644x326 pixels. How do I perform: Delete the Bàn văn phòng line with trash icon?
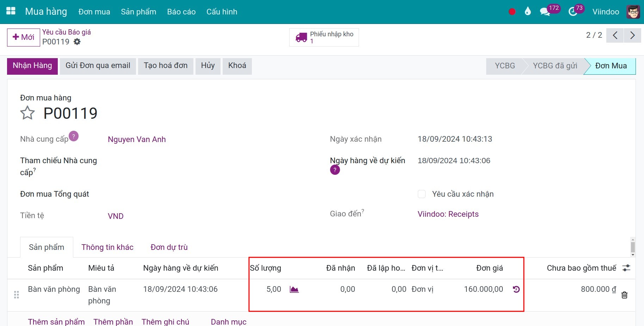point(624,295)
